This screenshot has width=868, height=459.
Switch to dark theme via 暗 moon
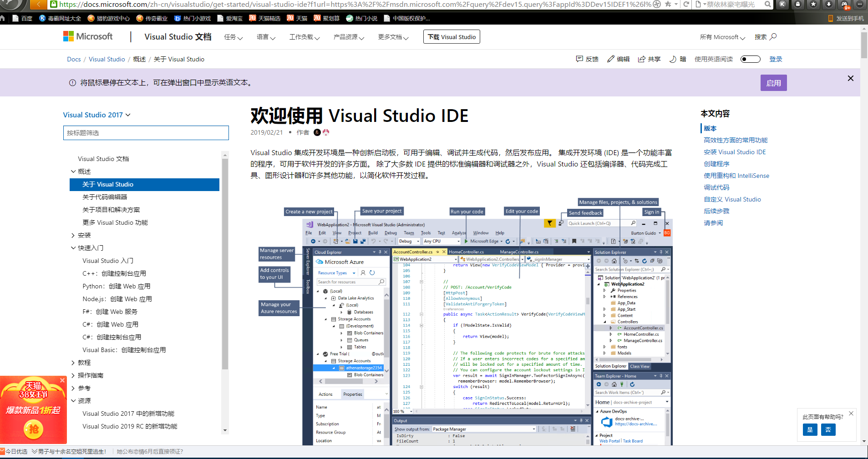673,59
